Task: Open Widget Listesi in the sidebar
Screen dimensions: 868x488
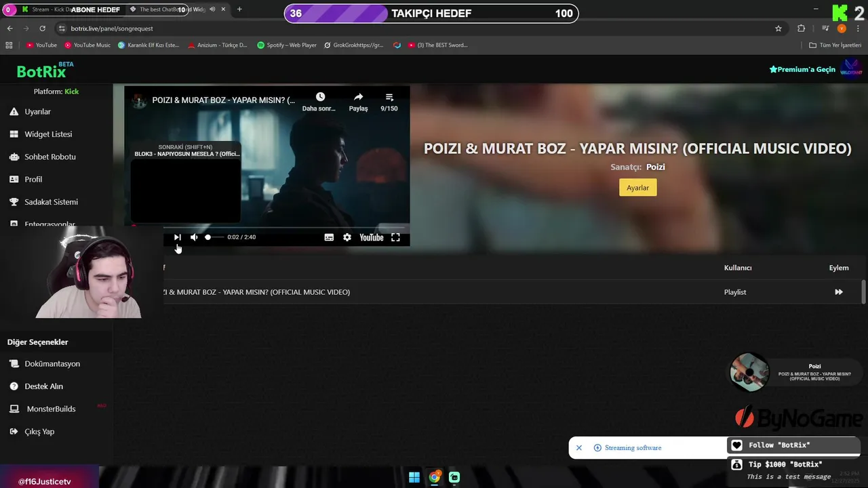Action: click(x=48, y=134)
